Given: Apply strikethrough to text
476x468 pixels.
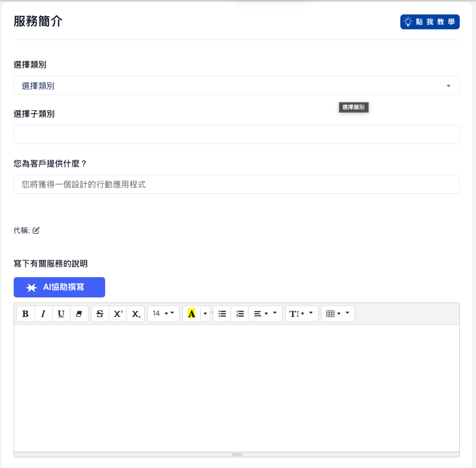Looking at the screenshot, I should pyautogui.click(x=100, y=313).
